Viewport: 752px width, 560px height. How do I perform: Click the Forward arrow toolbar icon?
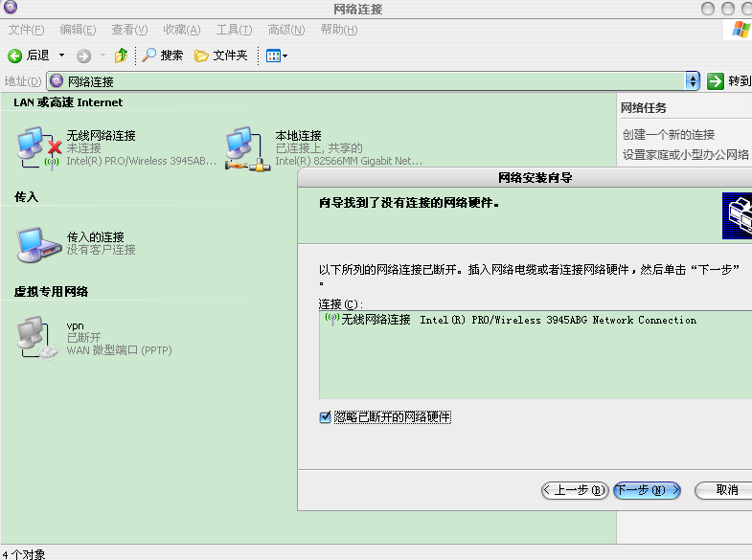pos(83,56)
